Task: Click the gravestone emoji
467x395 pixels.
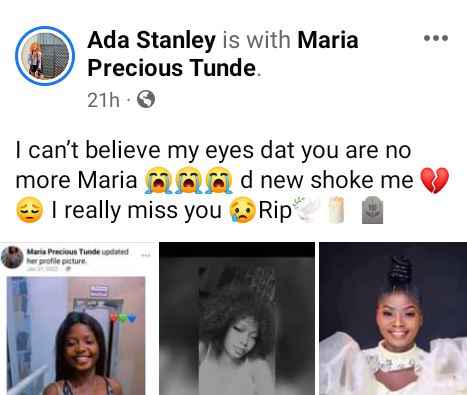Action: [373, 210]
